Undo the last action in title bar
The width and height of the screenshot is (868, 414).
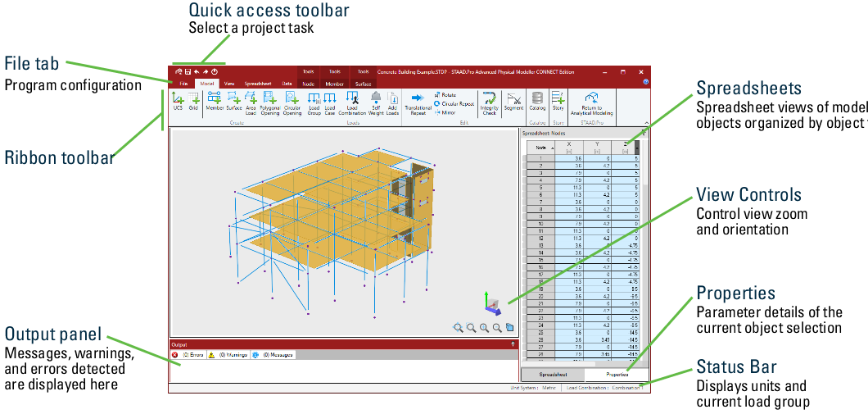(197, 72)
